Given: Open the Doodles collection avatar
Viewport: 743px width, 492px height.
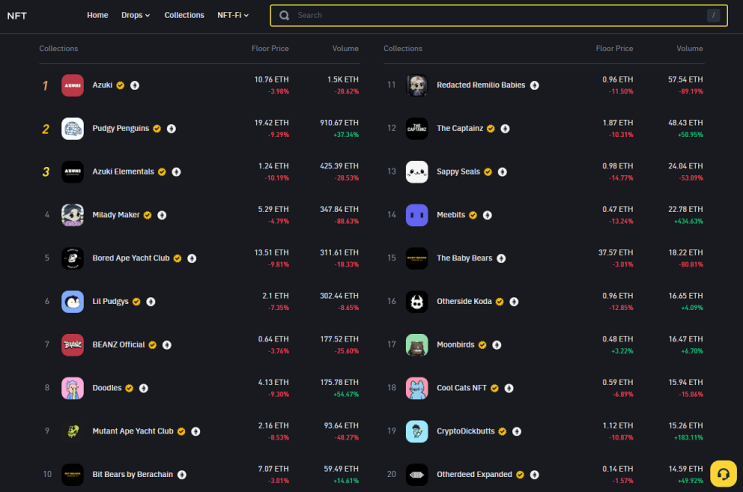Looking at the screenshot, I should point(72,388).
